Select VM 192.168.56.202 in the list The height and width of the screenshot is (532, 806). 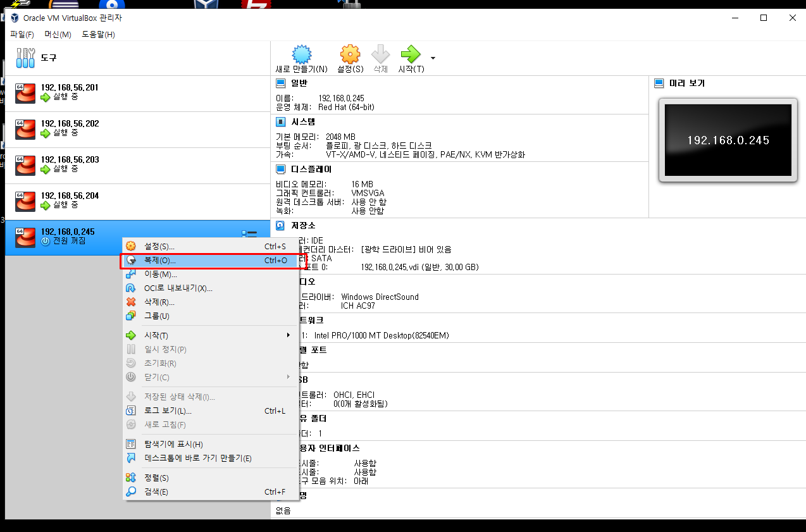pyautogui.click(x=137, y=129)
